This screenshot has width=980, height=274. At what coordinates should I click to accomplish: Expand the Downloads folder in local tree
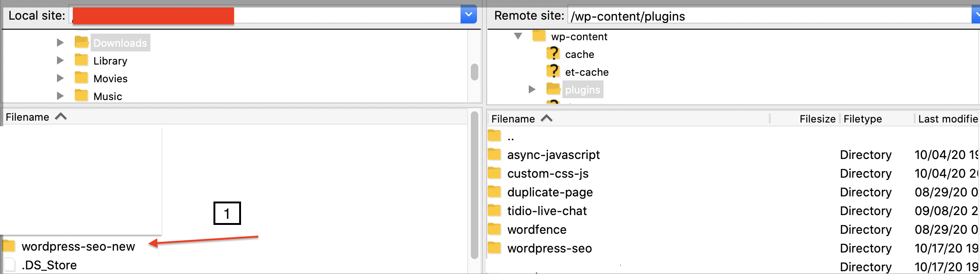(x=60, y=43)
